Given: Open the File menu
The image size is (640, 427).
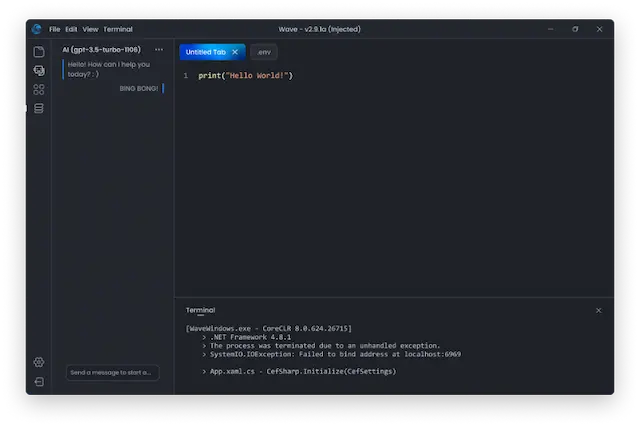Looking at the screenshot, I should click(55, 29).
